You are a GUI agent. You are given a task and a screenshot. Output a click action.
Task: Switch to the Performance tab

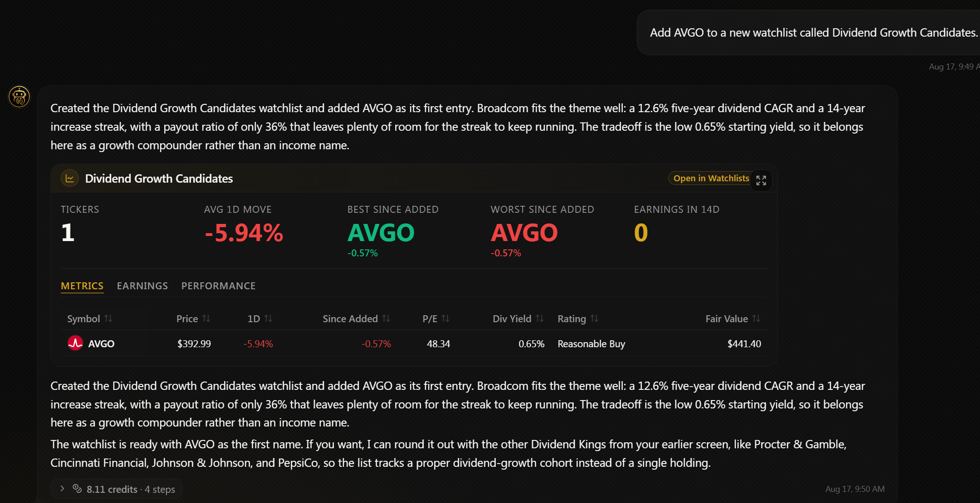coord(218,286)
